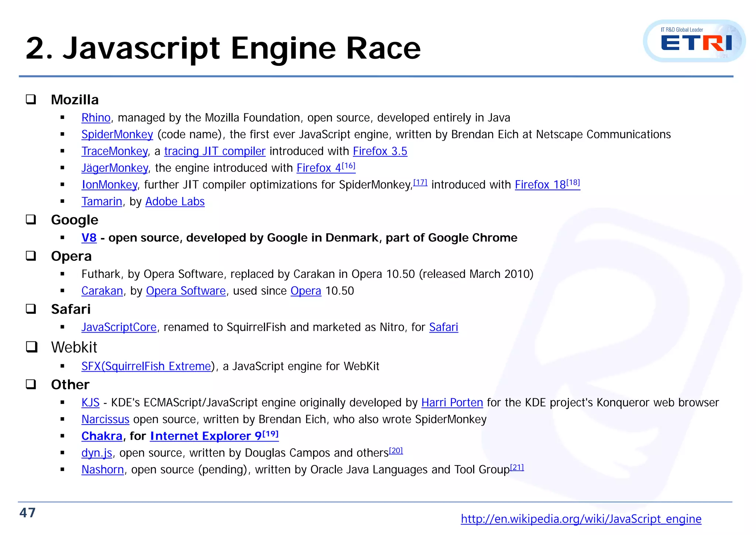The width and height of the screenshot is (756, 535).
Task: Click the Firefox 4 link
Action: (x=319, y=168)
